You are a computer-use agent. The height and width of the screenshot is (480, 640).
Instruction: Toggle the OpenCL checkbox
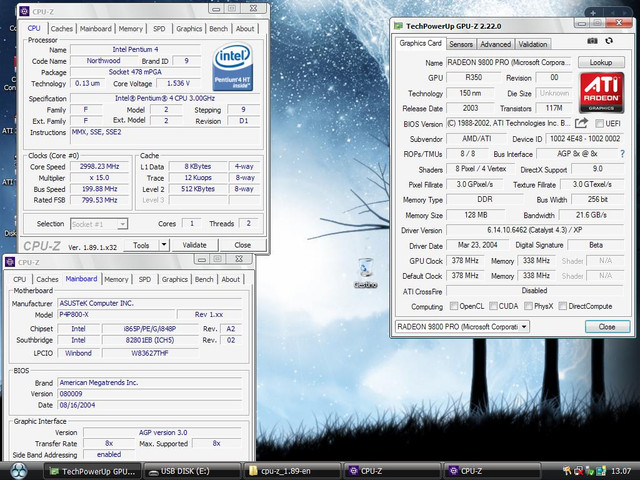(x=453, y=306)
